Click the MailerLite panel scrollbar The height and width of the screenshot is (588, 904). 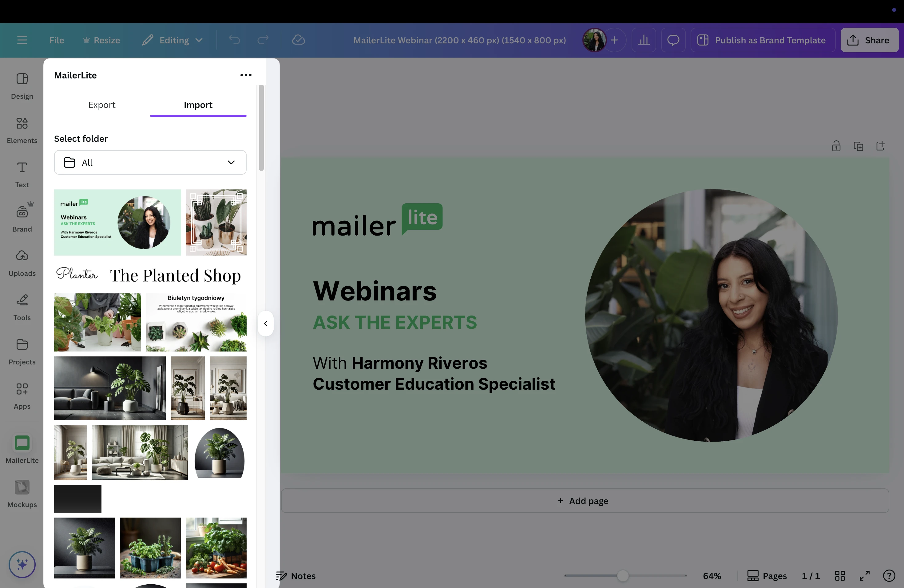pos(261,128)
